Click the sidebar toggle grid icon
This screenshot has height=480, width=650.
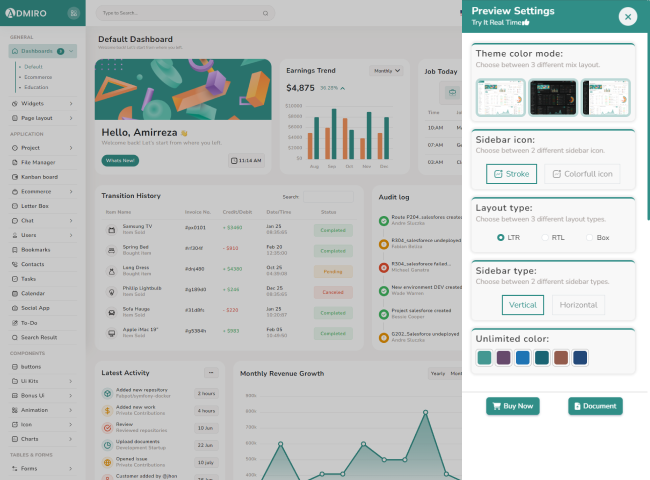(x=73, y=14)
